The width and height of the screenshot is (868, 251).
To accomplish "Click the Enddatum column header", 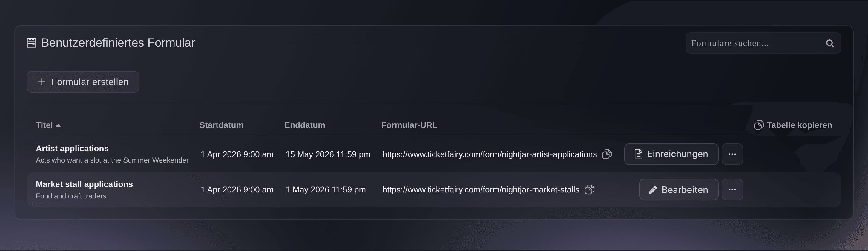I will pyautogui.click(x=305, y=125).
